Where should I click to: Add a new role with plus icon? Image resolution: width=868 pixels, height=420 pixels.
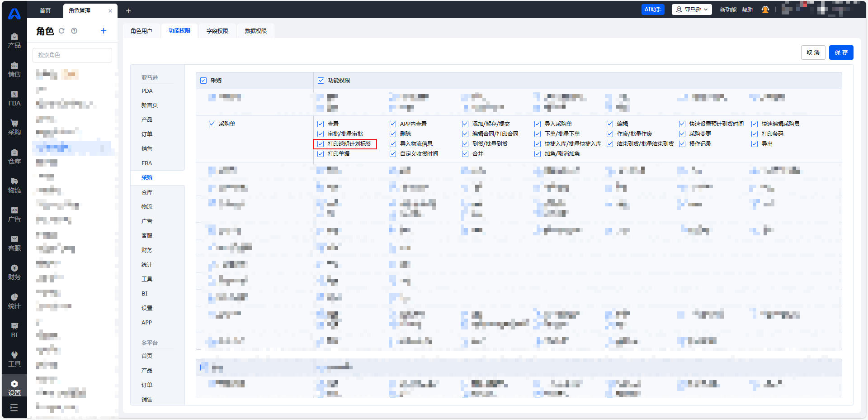point(104,31)
